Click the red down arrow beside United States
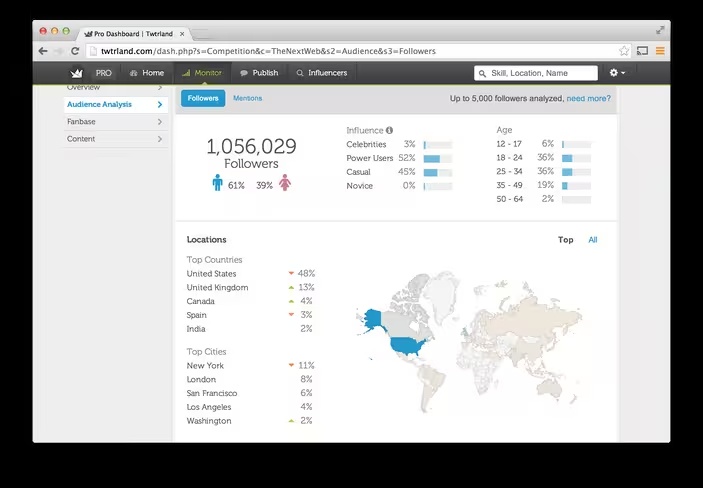This screenshot has width=703, height=488. [291, 273]
